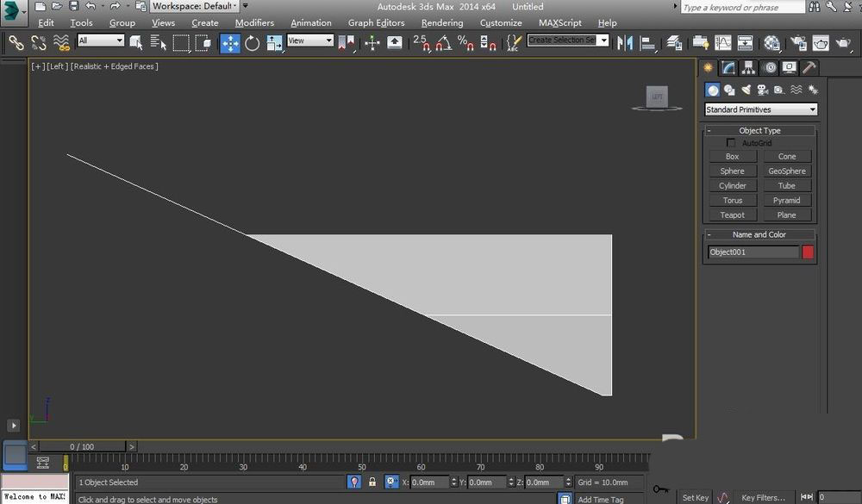Click the red object color swatch
Viewport: 862px width, 504px height.
pos(808,252)
